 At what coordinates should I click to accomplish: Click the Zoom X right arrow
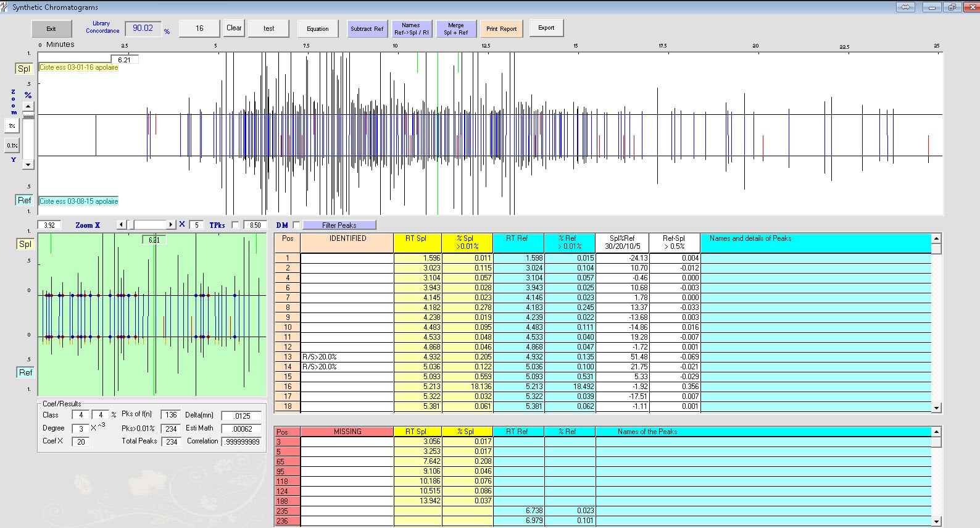[171, 225]
